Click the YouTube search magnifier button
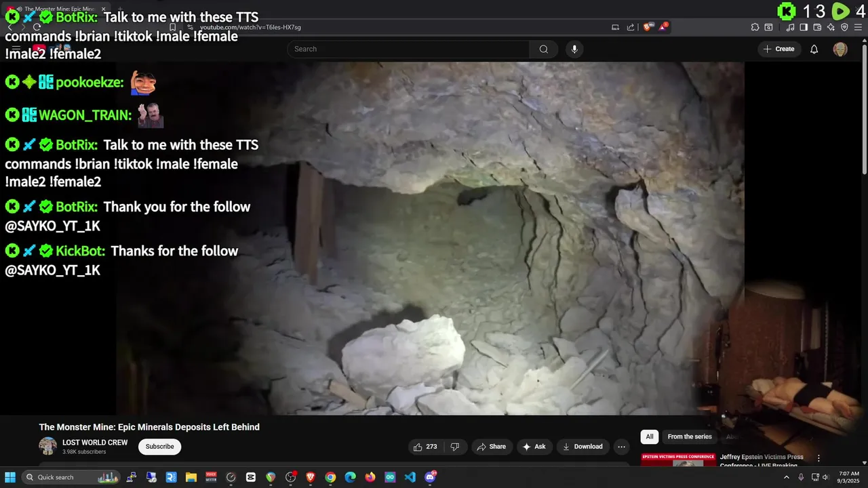This screenshot has height=488, width=868. [544, 49]
